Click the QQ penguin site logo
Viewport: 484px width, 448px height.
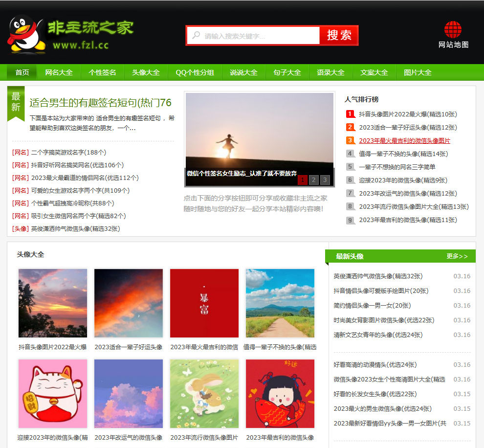[x=23, y=32]
